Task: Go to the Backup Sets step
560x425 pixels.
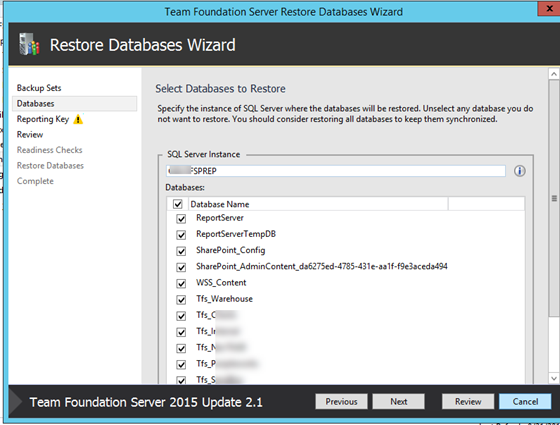Action: [x=39, y=88]
